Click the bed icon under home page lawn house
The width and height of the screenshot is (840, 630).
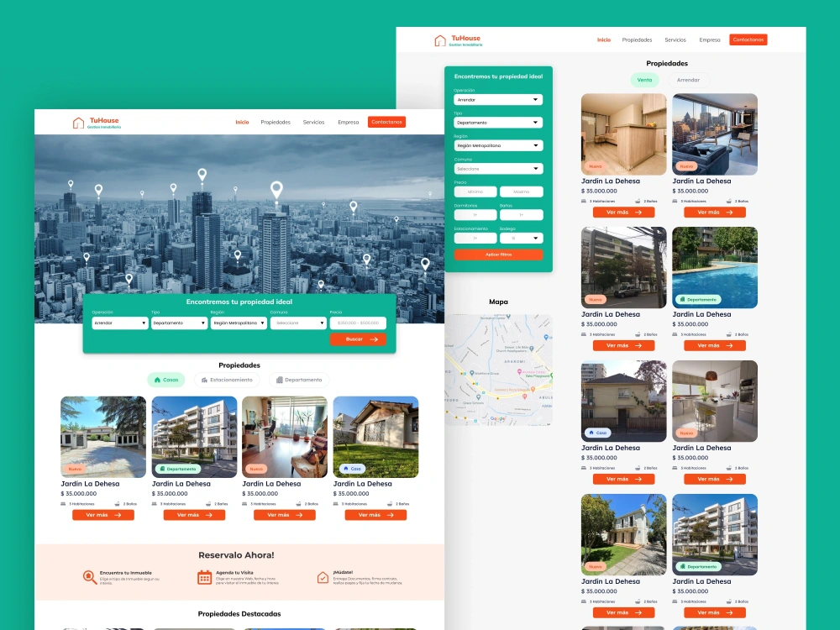point(336,504)
